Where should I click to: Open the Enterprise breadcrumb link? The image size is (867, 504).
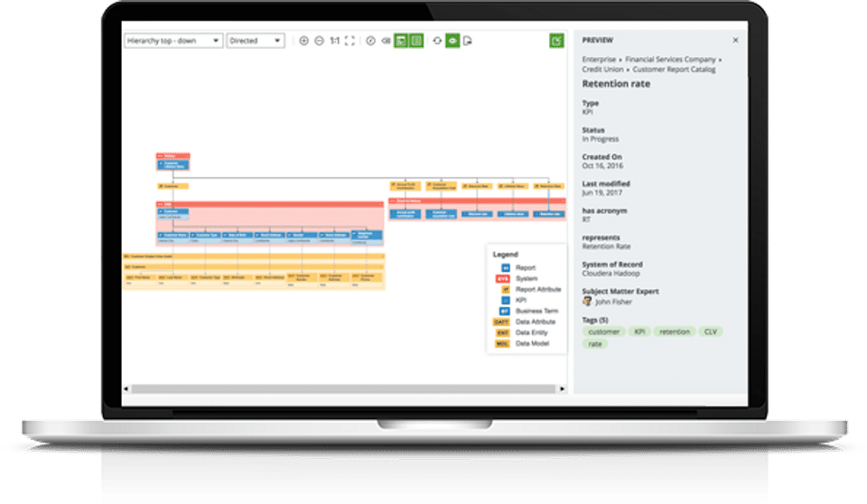(x=599, y=60)
